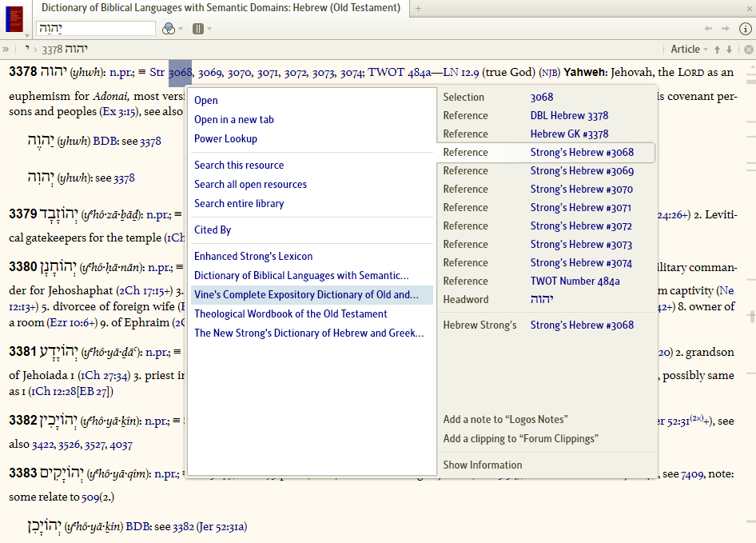Select the Selection 3068 row
The width and height of the screenshot is (756, 543).
[x=546, y=97]
